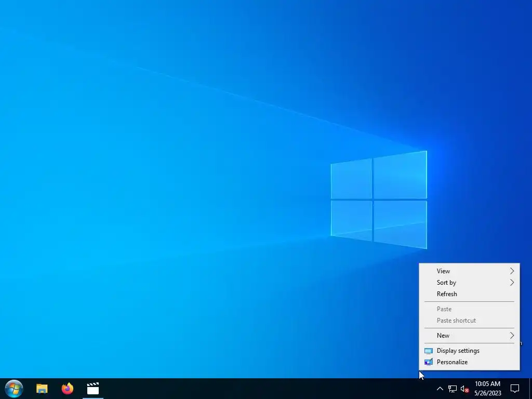Open Display settings from context menu
This screenshot has width=532, height=399.
[469, 351]
